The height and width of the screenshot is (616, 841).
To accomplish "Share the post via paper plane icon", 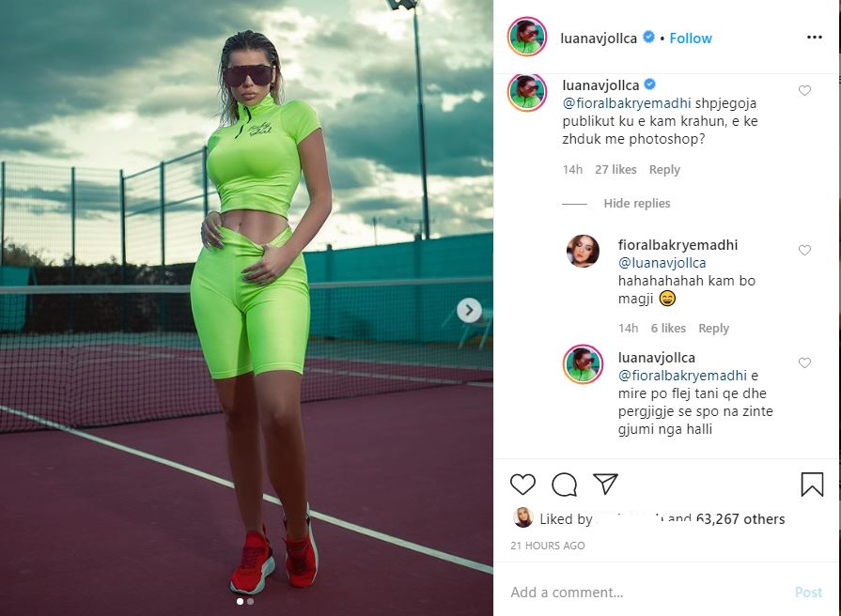I will (605, 484).
